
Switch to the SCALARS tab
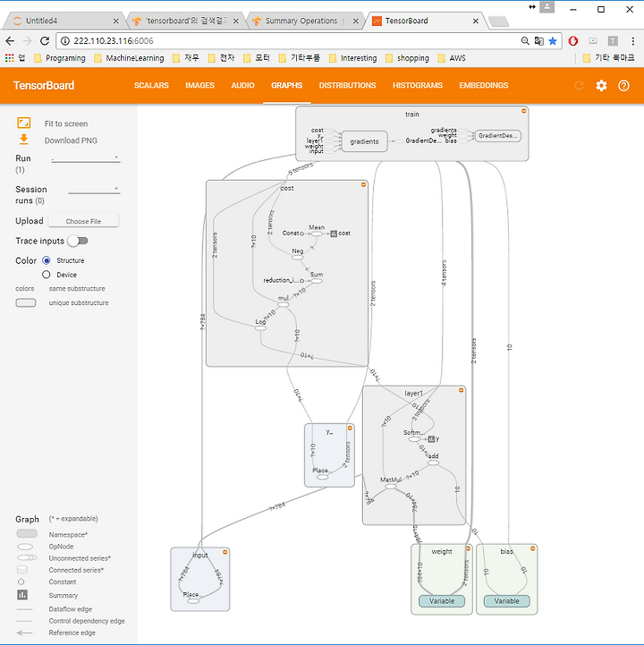(x=151, y=85)
